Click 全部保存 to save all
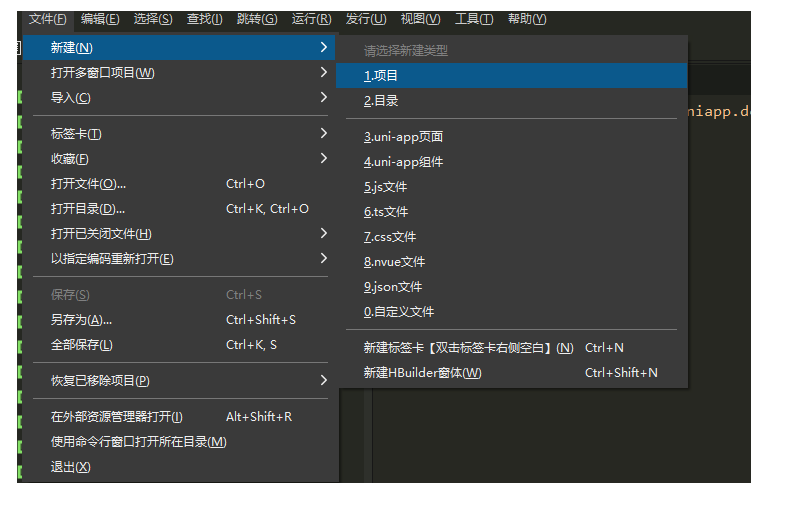Screen dimensions: 785x506 coord(82,345)
